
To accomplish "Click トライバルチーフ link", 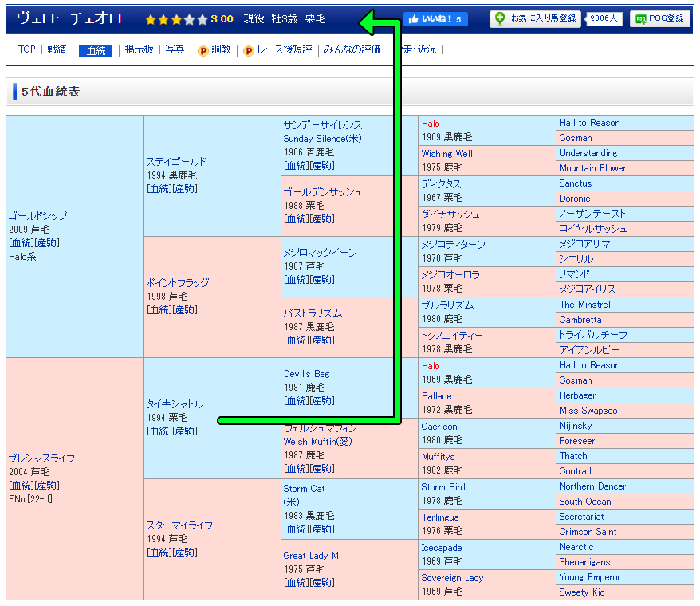I will (593, 335).
